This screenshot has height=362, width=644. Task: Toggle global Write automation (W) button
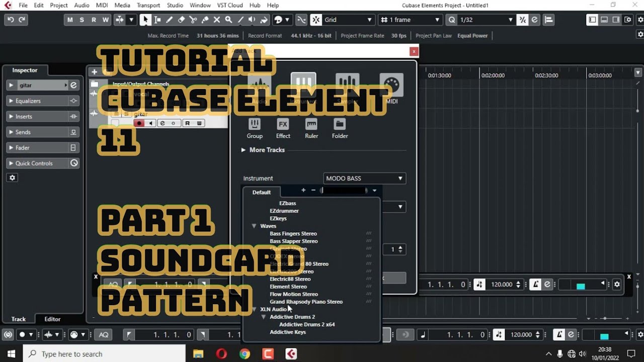(x=106, y=20)
